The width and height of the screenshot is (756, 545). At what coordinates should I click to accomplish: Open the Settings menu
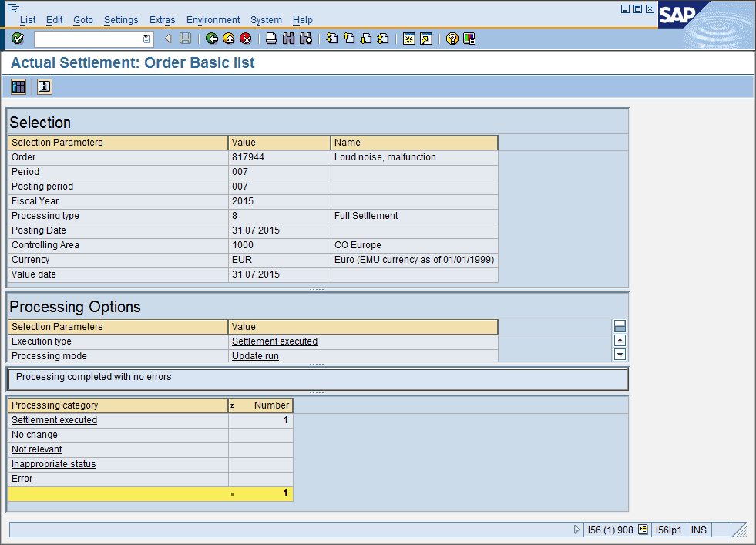tap(121, 20)
